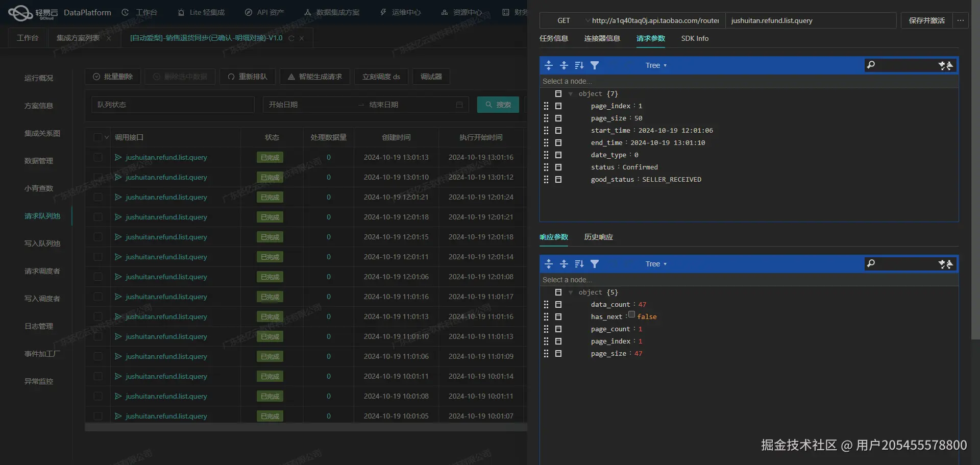Click the 批量删除 button

pos(113,77)
